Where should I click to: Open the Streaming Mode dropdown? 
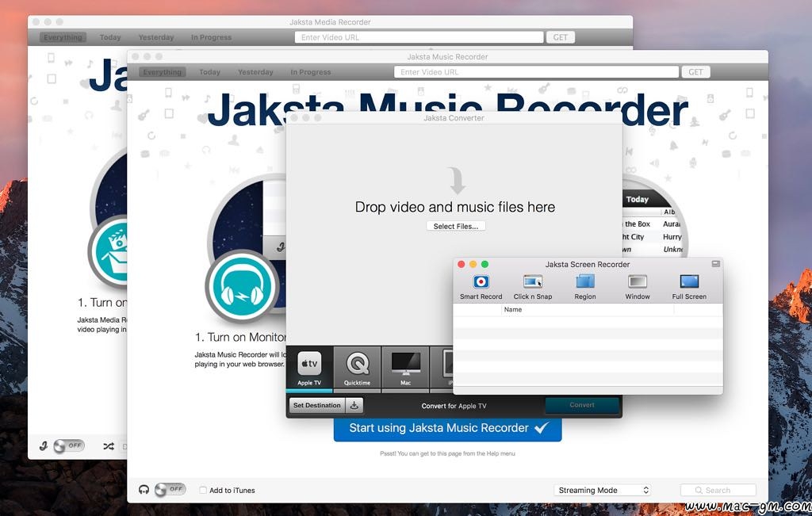pyautogui.click(x=603, y=490)
